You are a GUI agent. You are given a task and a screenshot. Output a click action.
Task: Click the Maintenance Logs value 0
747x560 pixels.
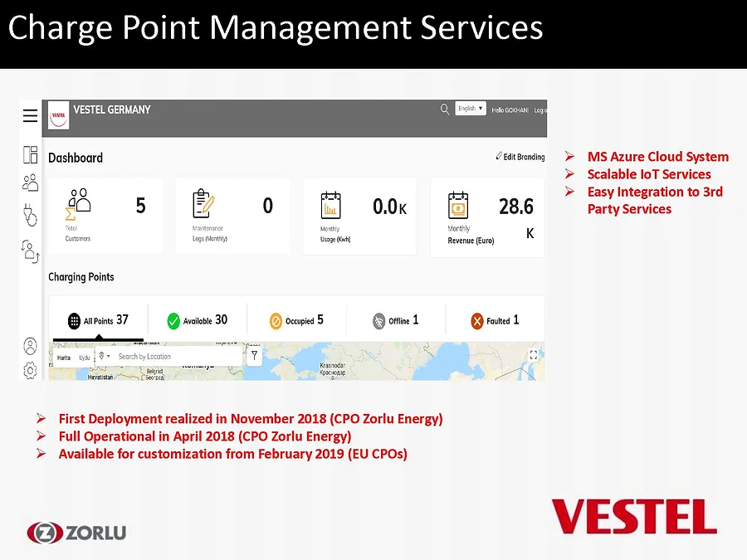coord(268,206)
